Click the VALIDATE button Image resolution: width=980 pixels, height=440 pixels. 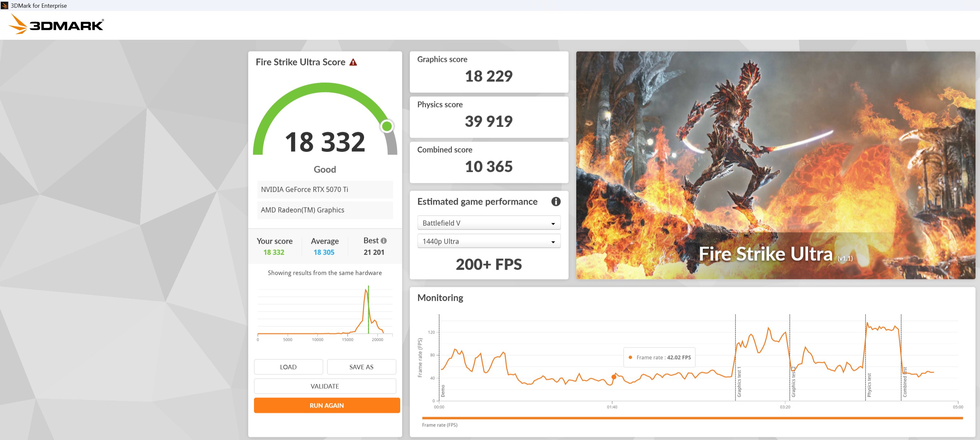(x=325, y=386)
